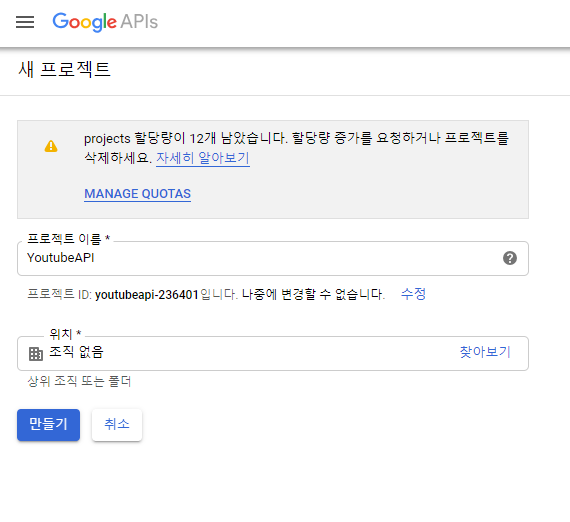Open the hamburger navigation menu
This screenshot has width=570, height=522.
(25, 22)
